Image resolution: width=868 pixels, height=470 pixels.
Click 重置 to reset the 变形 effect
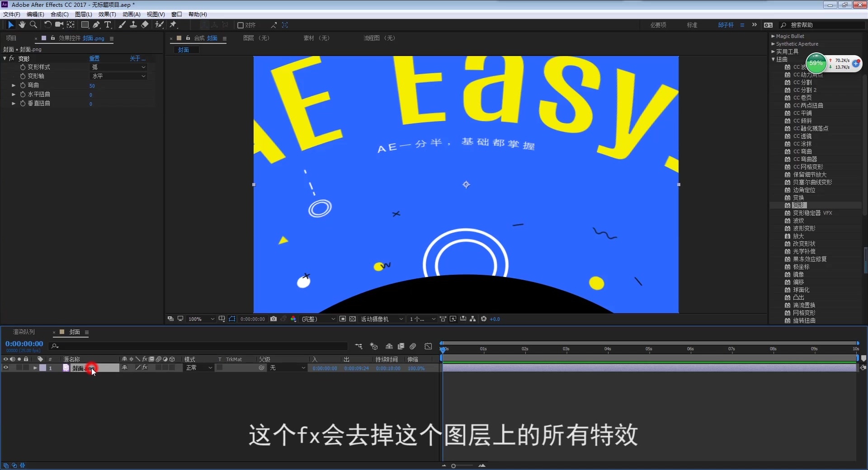click(94, 59)
